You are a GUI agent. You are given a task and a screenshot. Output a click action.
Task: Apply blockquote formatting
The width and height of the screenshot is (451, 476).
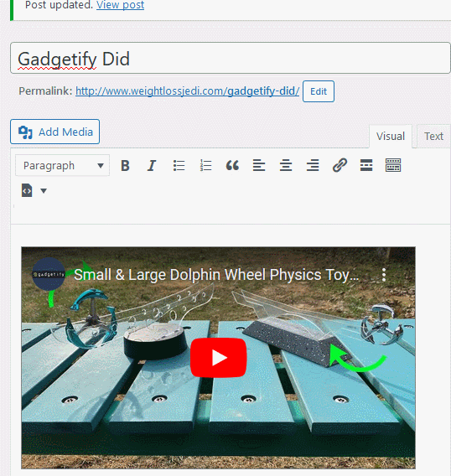(x=232, y=165)
